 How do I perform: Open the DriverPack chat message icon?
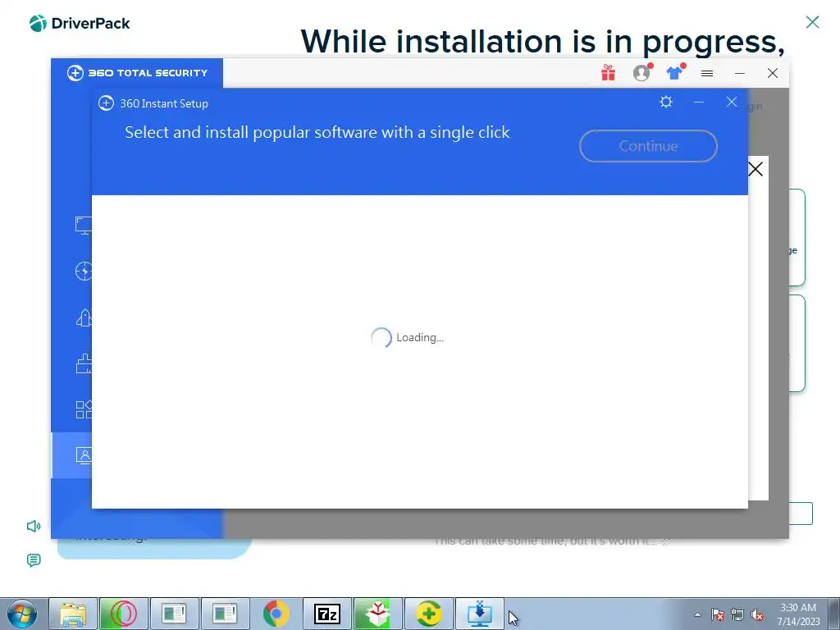[x=33, y=560]
